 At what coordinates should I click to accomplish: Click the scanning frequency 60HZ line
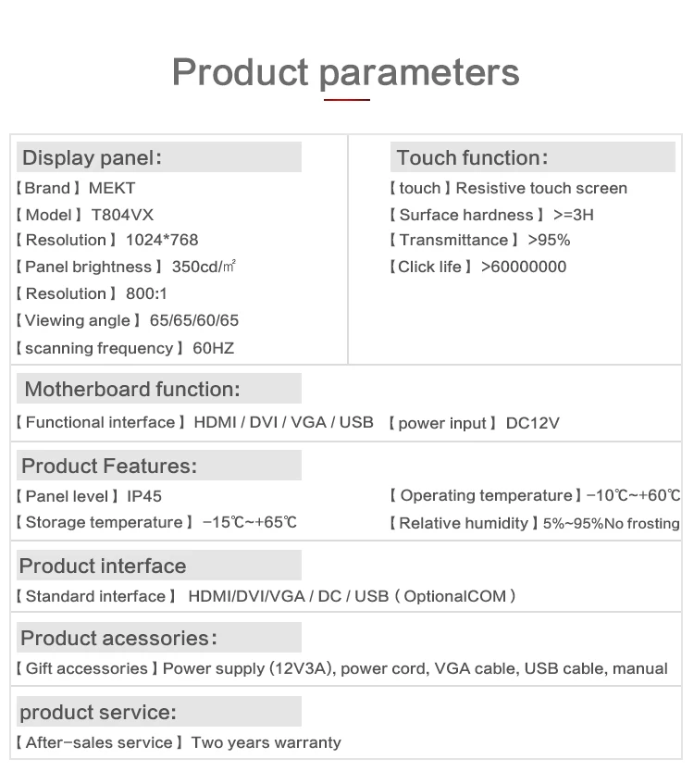[x=125, y=348]
